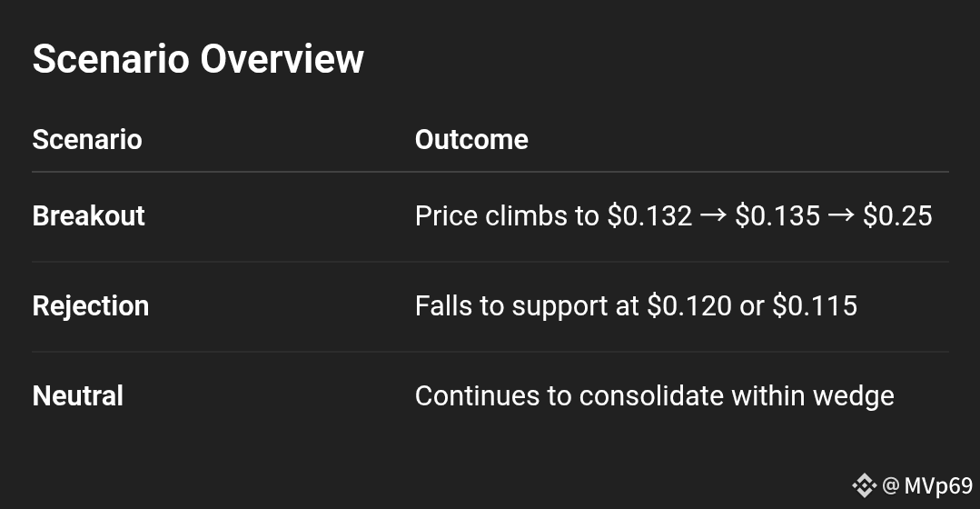Click the Neutral row label
Image resolution: width=980 pixels, height=509 pixels.
tap(77, 395)
